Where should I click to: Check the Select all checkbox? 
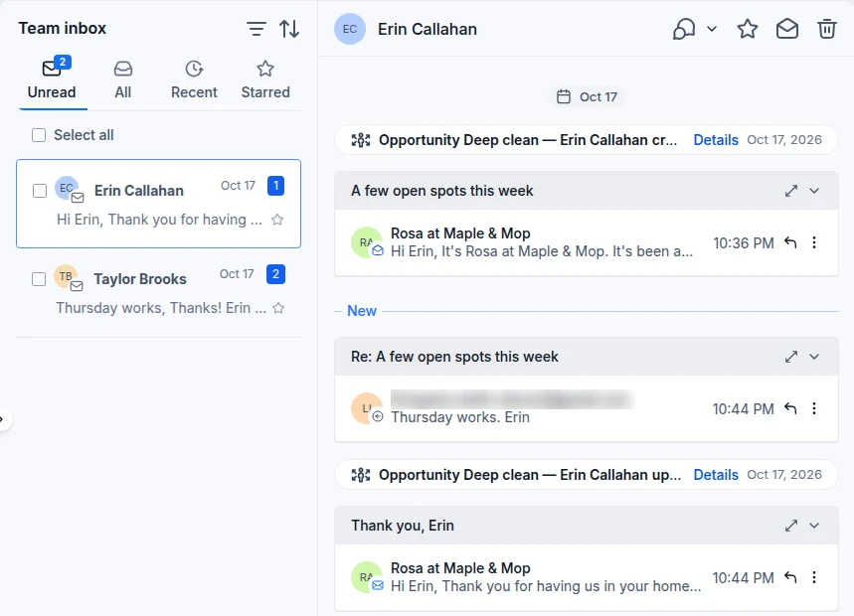tap(39, 135)
